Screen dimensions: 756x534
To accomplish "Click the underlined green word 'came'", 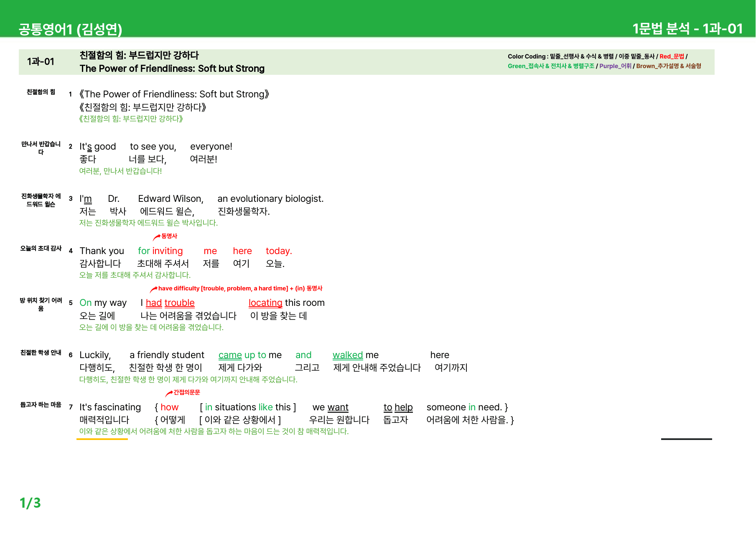I will tap(230, 355).
